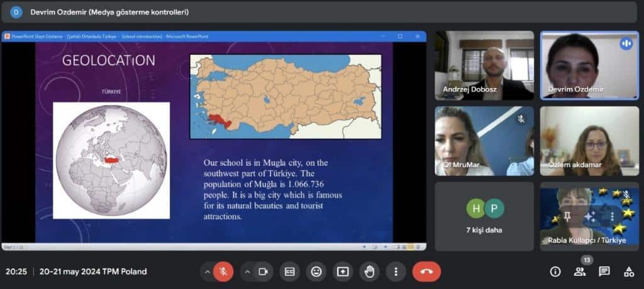
Task: Open the three-dot more options menu
Action: [396, 271]
